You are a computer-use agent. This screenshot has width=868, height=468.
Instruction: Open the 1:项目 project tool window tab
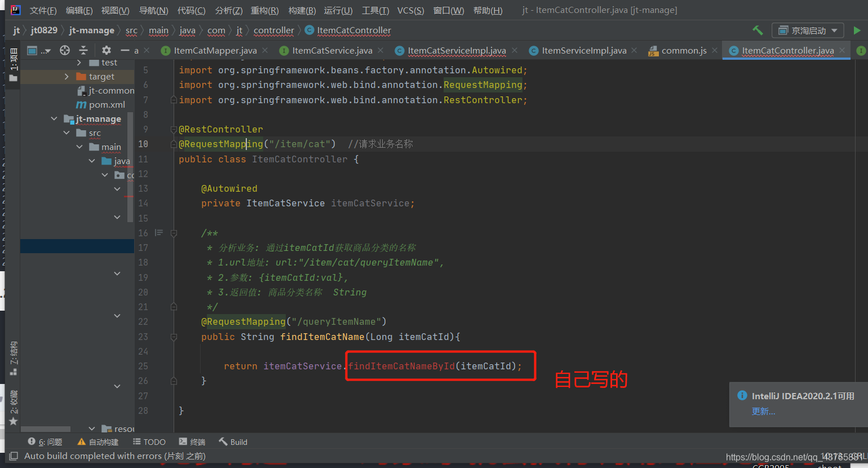14,59
